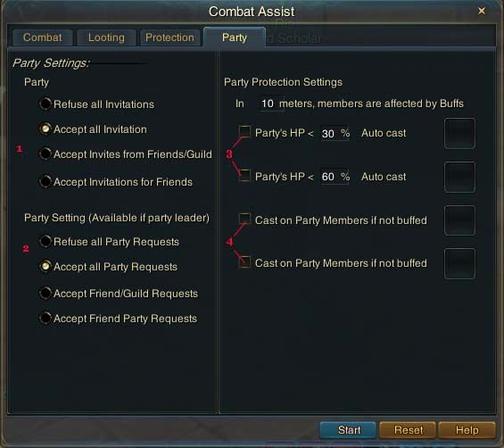504x448 pixels.
Task: Click skill slot beside first not-buffed cast option
Action: [459, 220]
